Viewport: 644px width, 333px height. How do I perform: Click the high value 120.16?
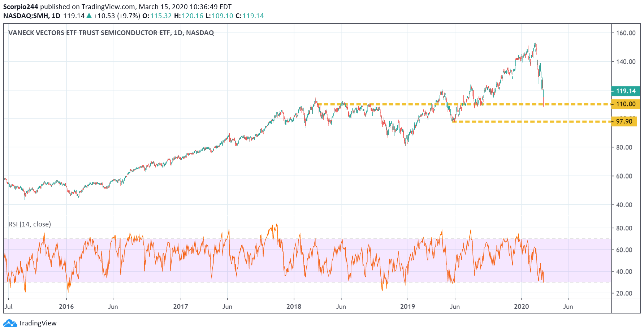coord(193,16)
